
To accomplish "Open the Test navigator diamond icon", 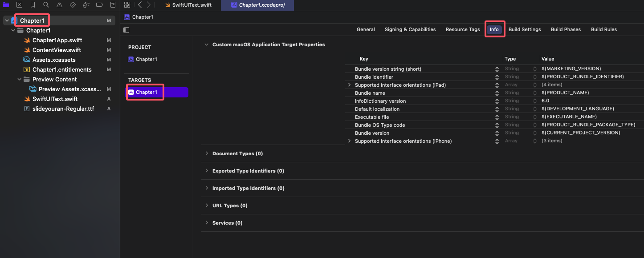I will [x=73, y=5].
